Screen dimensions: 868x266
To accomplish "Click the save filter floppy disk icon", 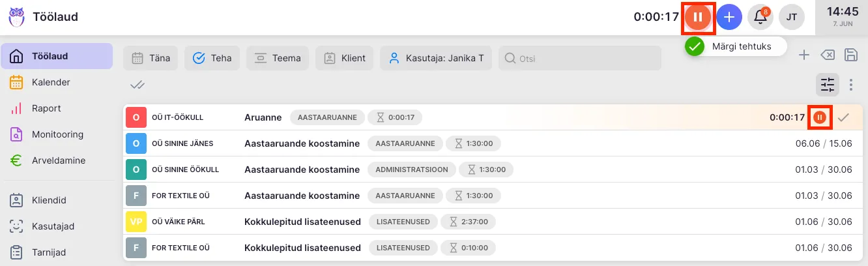I will 850,55.
